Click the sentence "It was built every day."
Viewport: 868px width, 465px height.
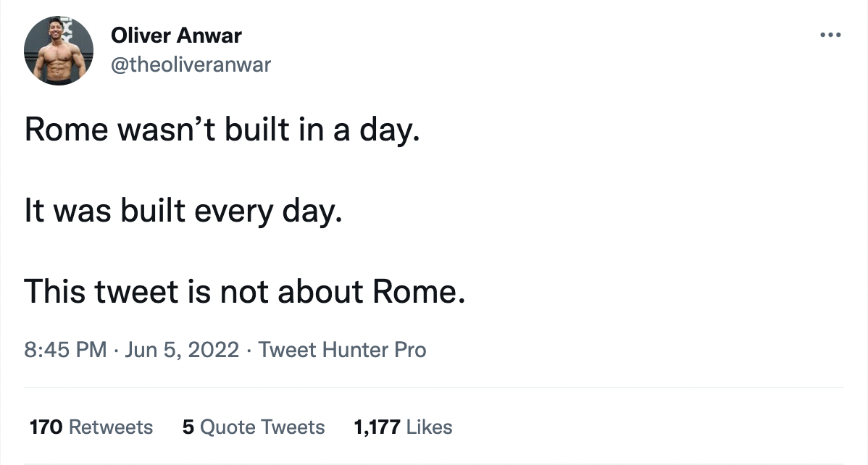[x=183, y=211]
